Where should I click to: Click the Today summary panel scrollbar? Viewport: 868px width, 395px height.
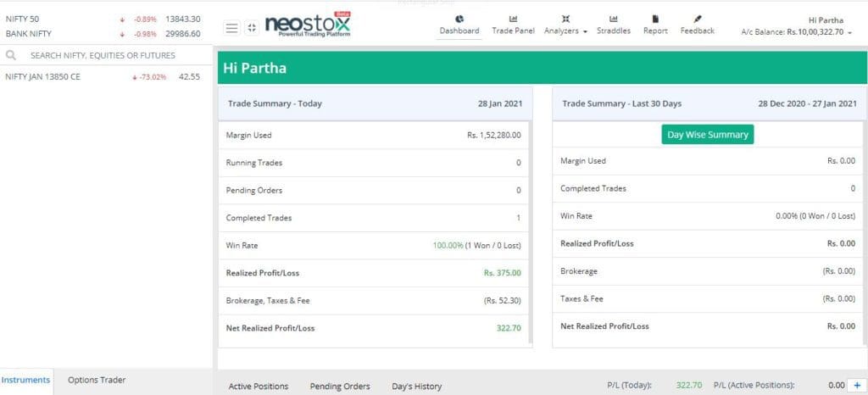[x=531, y=232]
